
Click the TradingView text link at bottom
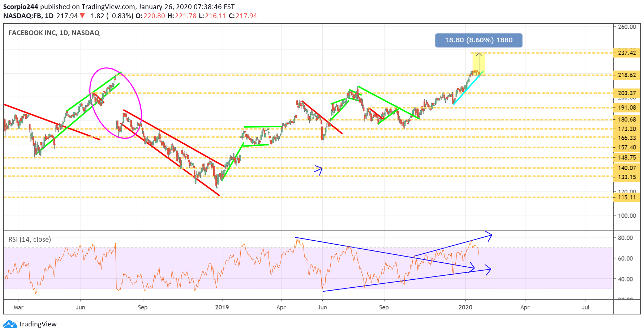coord(38,324)
